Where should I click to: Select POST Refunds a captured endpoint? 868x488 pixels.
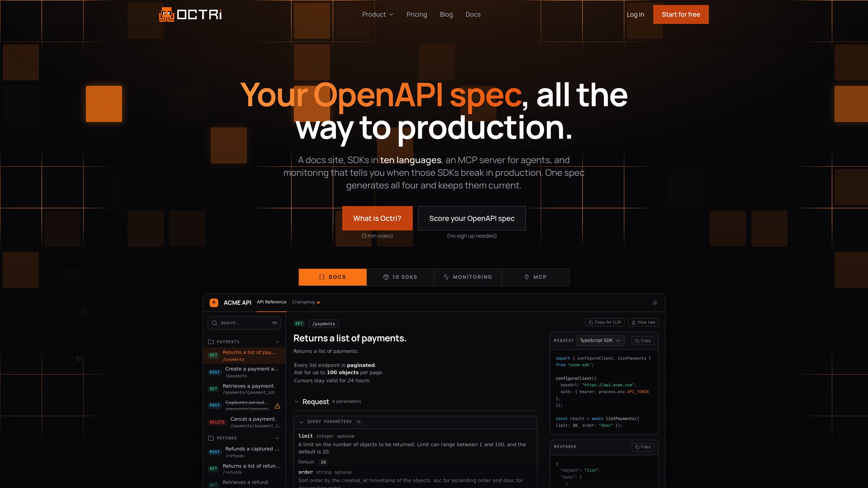point(244,452)
